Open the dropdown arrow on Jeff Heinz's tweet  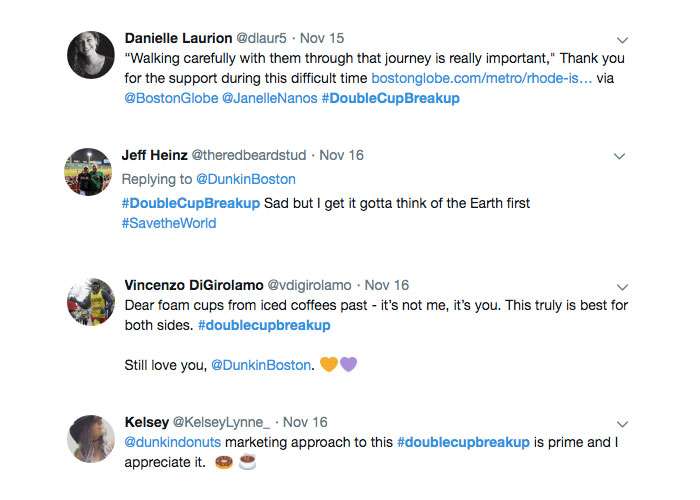[619, 156]
